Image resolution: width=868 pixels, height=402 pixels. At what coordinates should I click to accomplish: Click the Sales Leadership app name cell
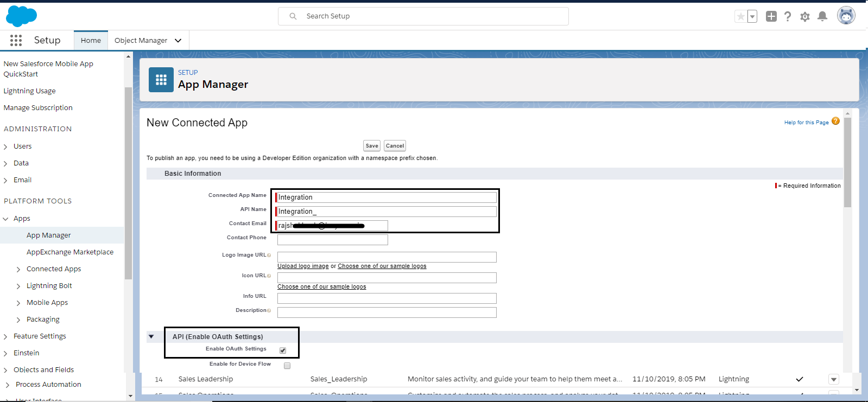click(x=206, y=379)
